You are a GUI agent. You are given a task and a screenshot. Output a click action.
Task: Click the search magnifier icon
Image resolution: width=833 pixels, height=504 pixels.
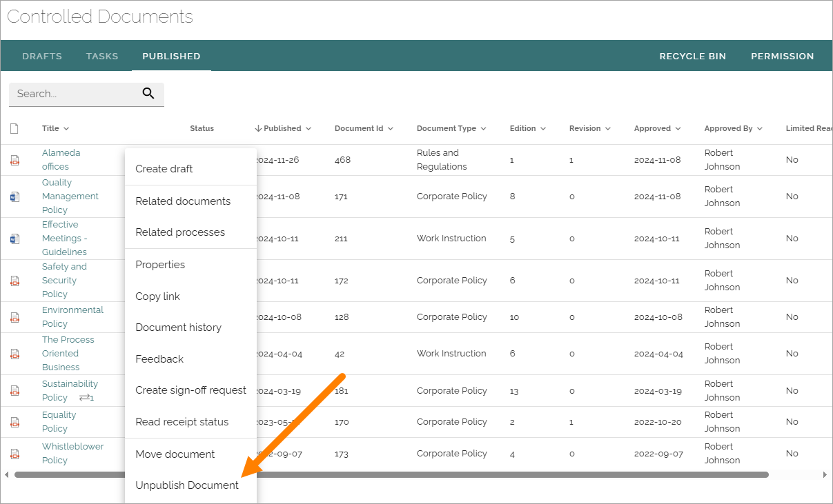(148, 94)
